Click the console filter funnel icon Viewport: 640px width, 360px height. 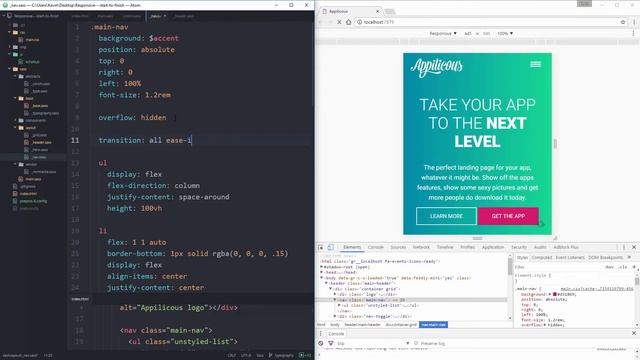(331, 344)
